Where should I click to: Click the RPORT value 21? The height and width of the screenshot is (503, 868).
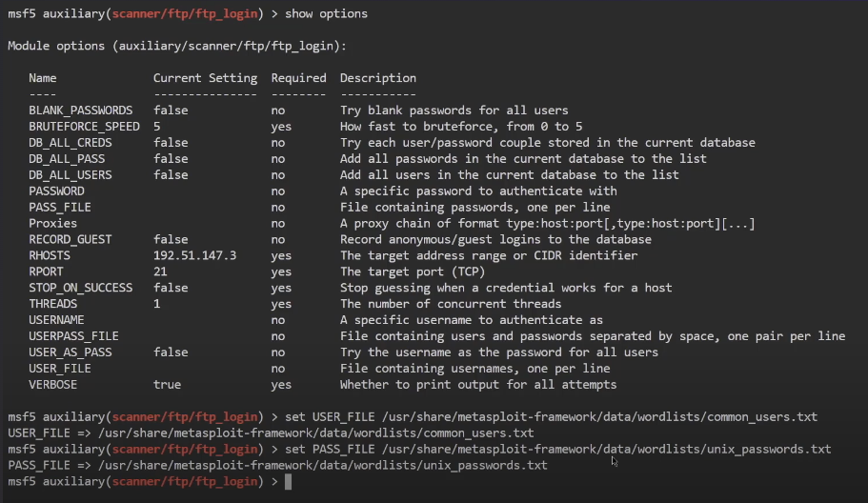tap(160, 272)
